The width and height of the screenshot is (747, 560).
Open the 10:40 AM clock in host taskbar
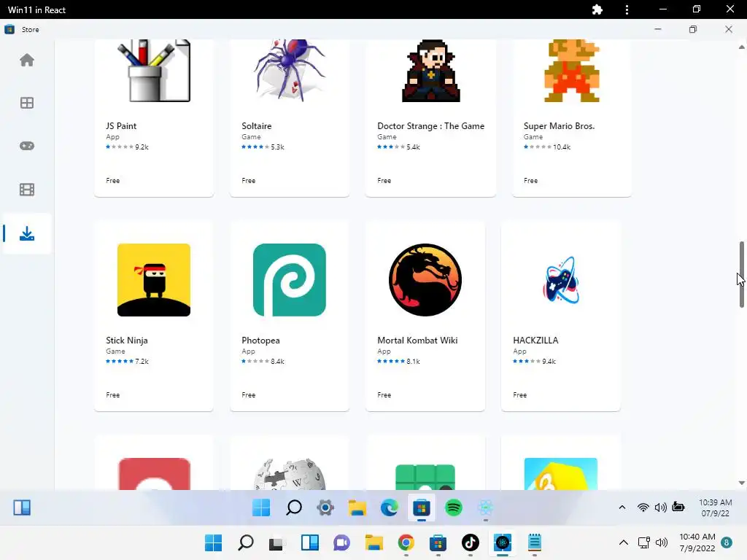[x=697, y=542]
